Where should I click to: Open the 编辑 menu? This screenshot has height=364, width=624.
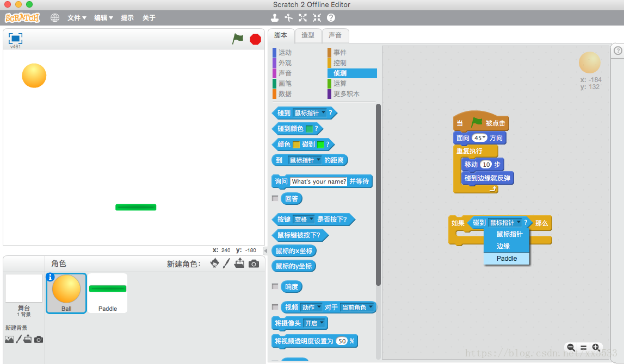point(103,18)
